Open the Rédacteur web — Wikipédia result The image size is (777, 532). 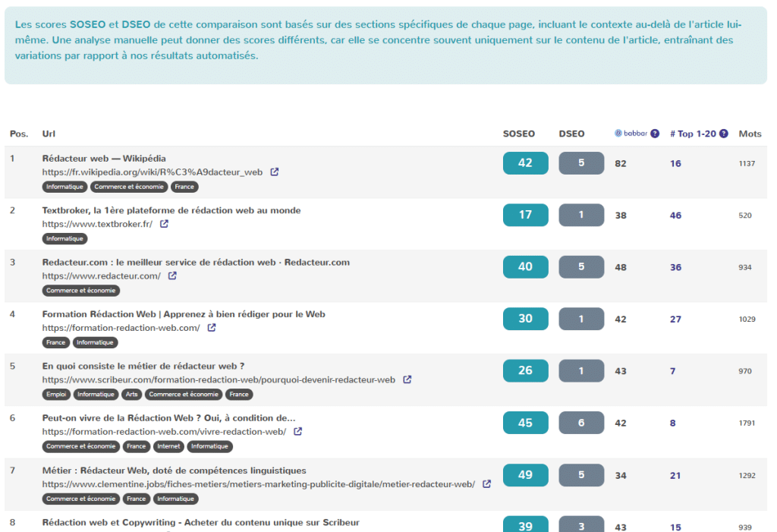[x=104, y=159]
